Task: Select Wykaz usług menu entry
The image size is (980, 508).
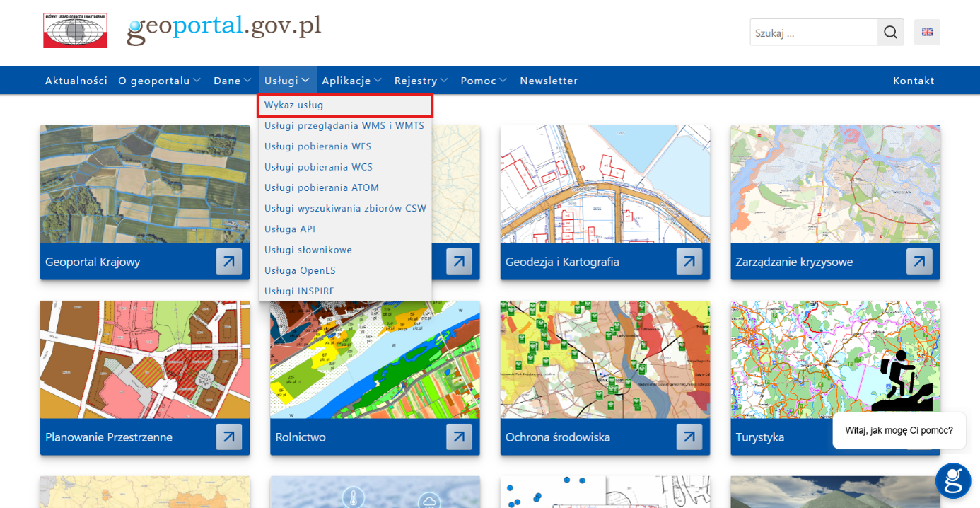Action: [x=345, y=105]
